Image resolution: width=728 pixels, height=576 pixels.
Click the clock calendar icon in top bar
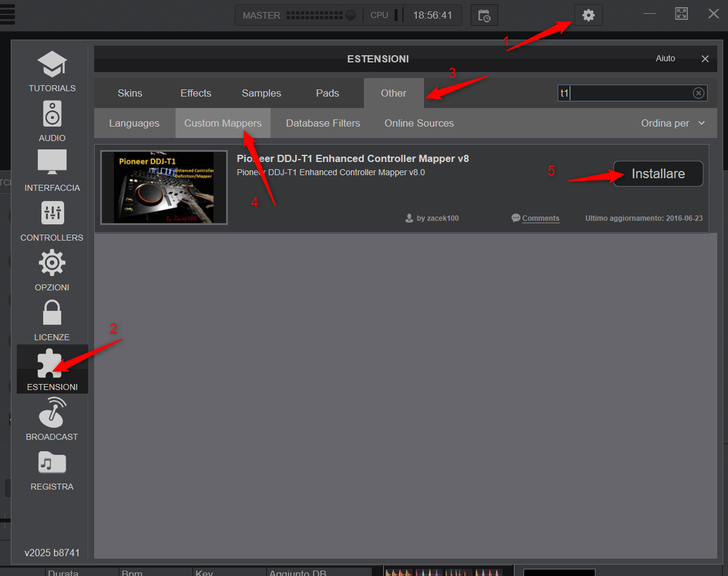pyautogui.click(x=484, y=16)
